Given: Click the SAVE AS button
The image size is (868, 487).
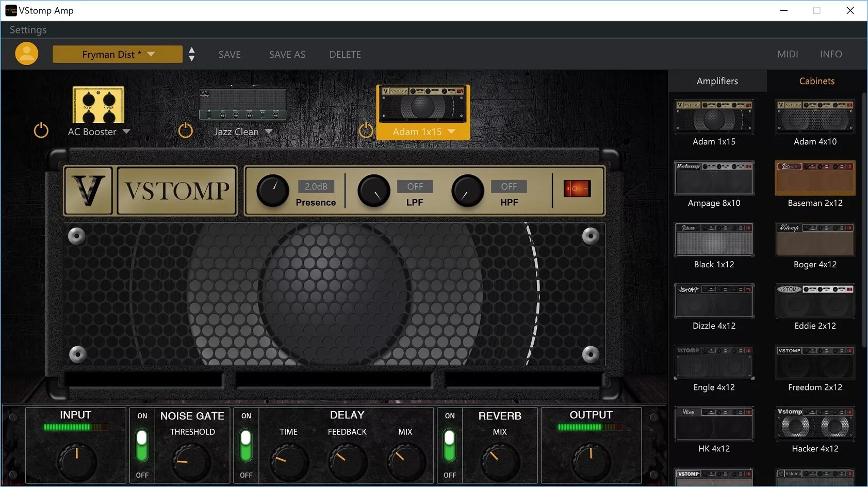Looking at the screenshot, I should [287, 54].
